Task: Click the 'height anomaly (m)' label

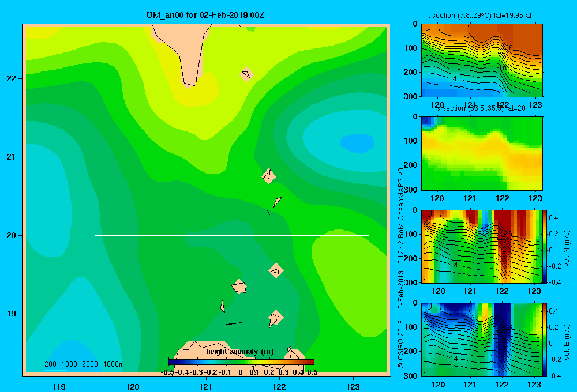Action: coord(240,352)
